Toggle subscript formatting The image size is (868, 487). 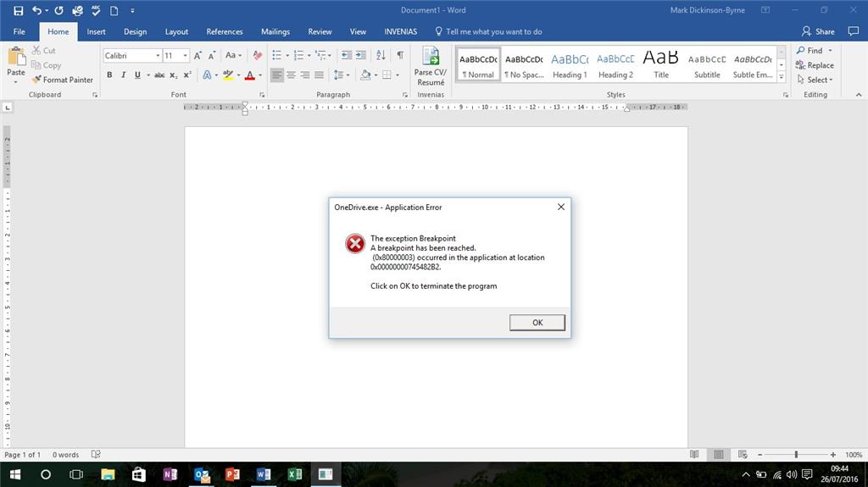pos(173,75)
